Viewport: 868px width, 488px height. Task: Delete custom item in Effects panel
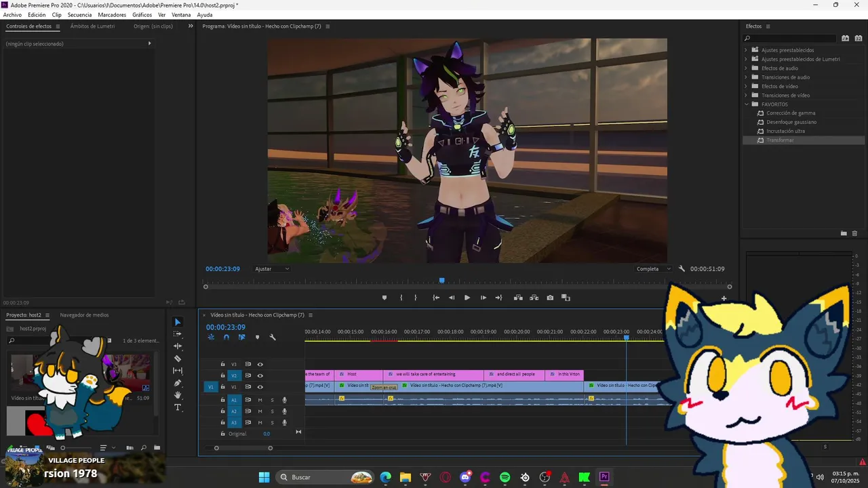click(x=854, y=233)
